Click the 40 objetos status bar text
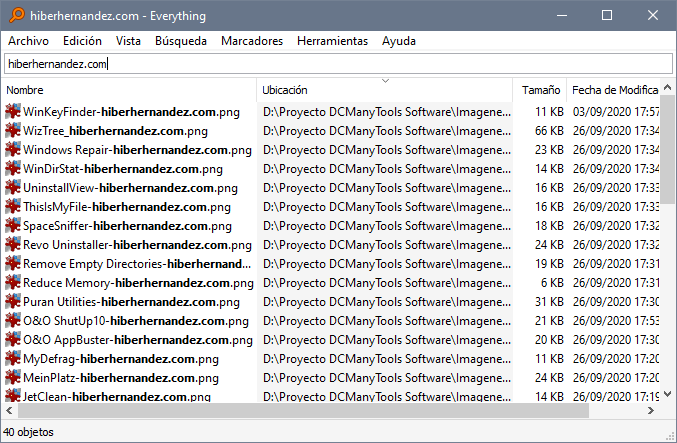The width and height of the screenshot is (677, 443). coord(28,432)
